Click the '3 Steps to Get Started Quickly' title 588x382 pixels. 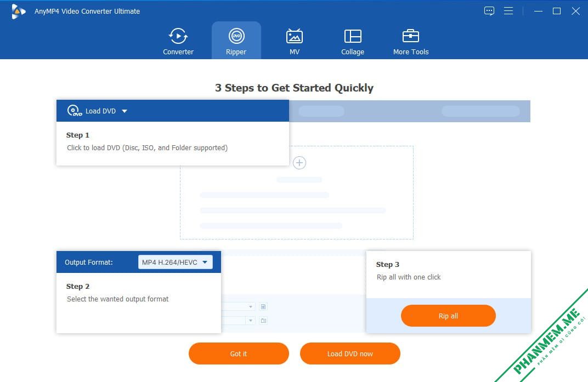click(294, 88)
